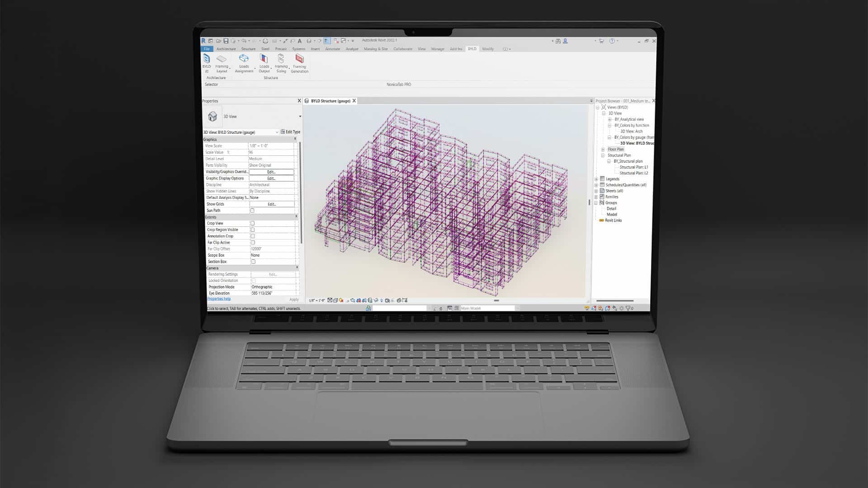Image resolution: width=868 pixels, height=488 pixels.
Task: Open the Loads Output tool
Action: point(264,59)
